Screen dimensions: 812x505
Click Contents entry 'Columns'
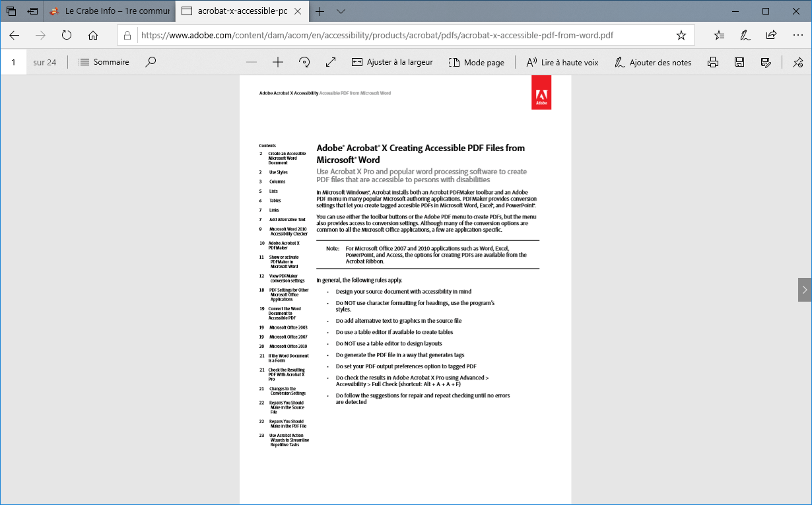(277, 182)
